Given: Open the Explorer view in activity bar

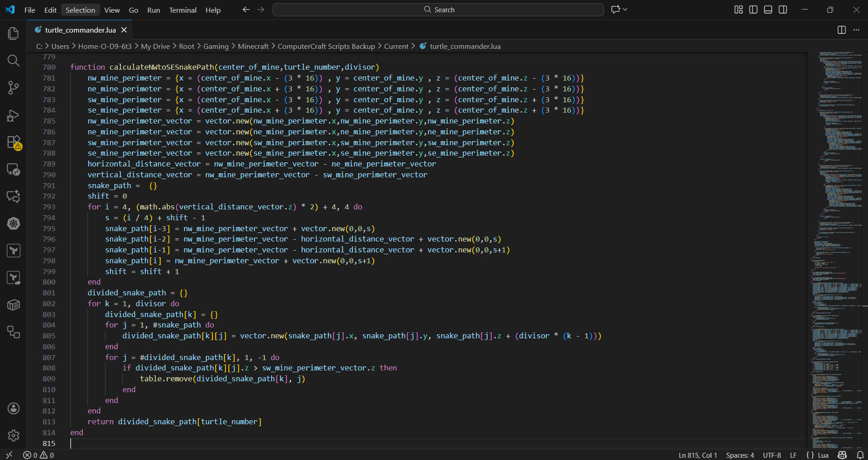Looking at the screenshot, I should pos(14,33).
